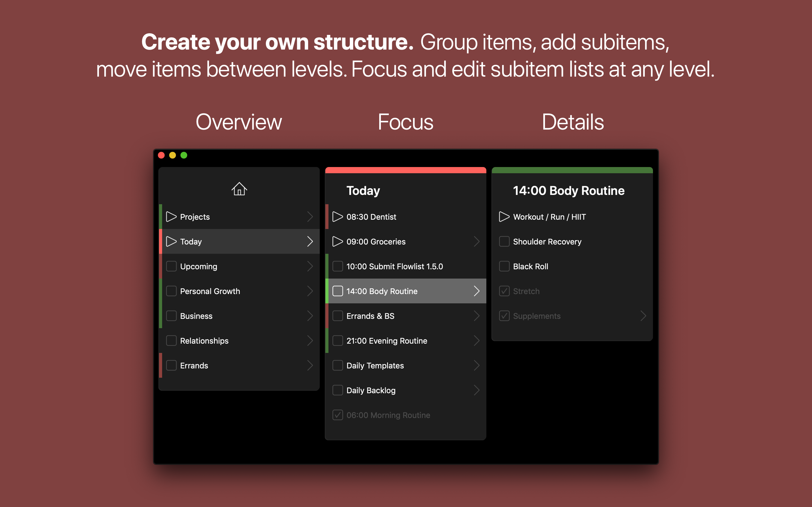Expand 14:00 Body Routine with its chevron

pos(476,291)
